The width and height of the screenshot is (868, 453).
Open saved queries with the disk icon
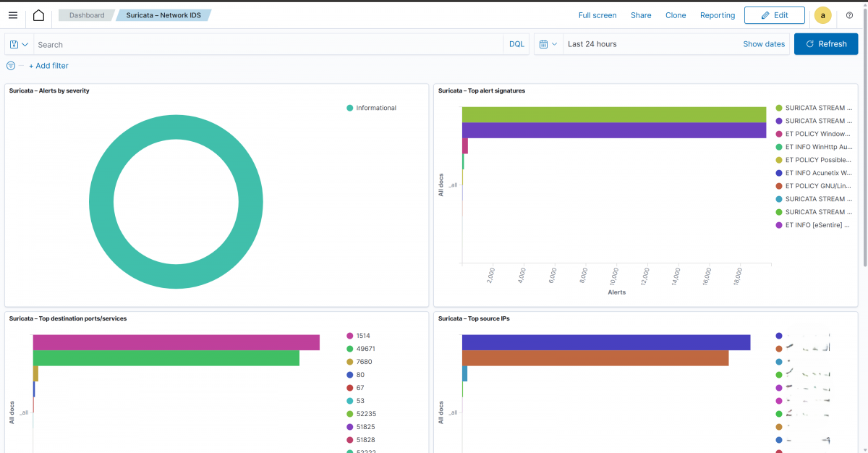tap(14, 43)
